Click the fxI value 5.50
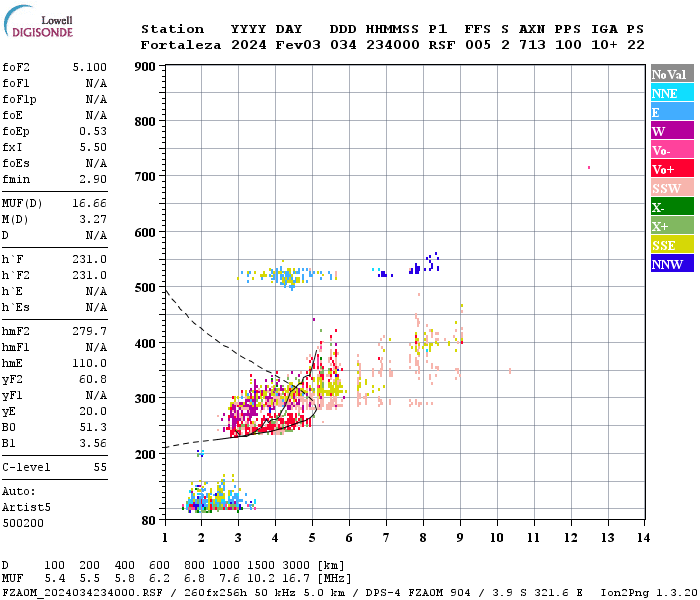Screen dimensions: 700x600 93,147
